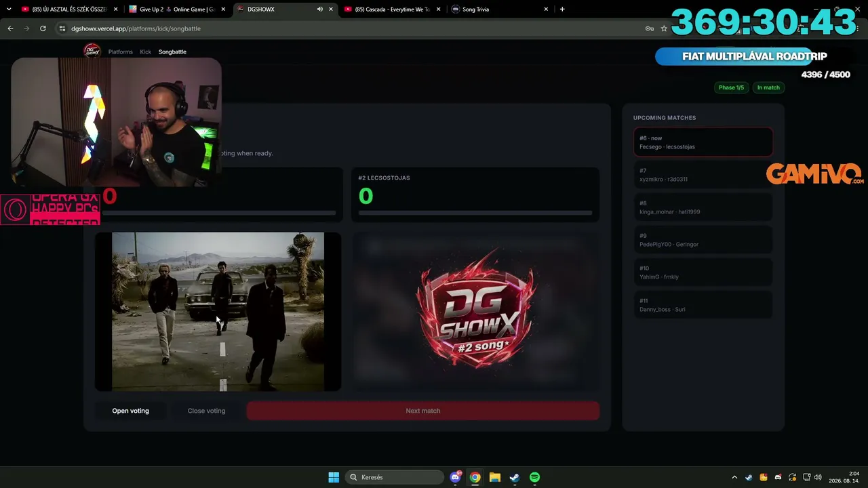
Task: Close the ÚJ ASZTAL ÉS SZÉK YouTube tab
Action: coord(115,9)
